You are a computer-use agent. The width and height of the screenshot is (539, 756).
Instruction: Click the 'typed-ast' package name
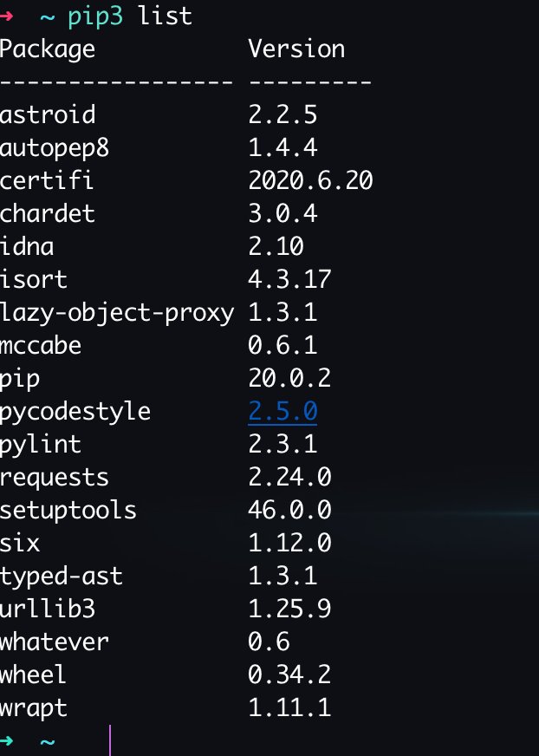tap(62, 577)
